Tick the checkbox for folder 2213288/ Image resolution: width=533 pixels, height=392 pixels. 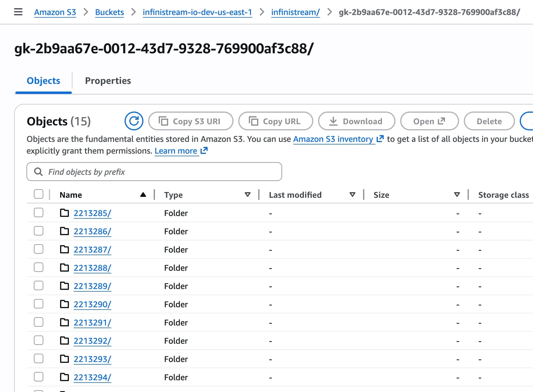click(39, 267)
